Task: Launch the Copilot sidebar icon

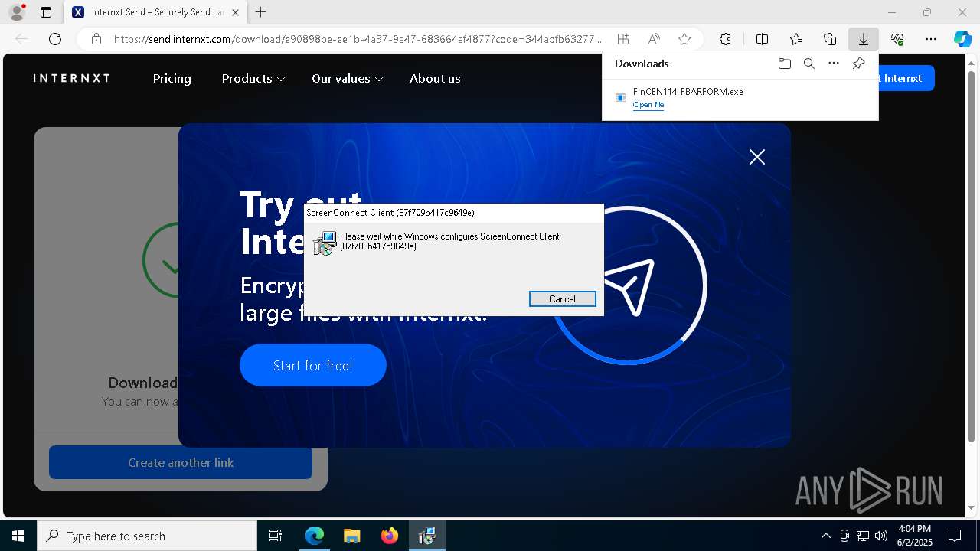Action: pyautogui.click(x=962, y=39)
